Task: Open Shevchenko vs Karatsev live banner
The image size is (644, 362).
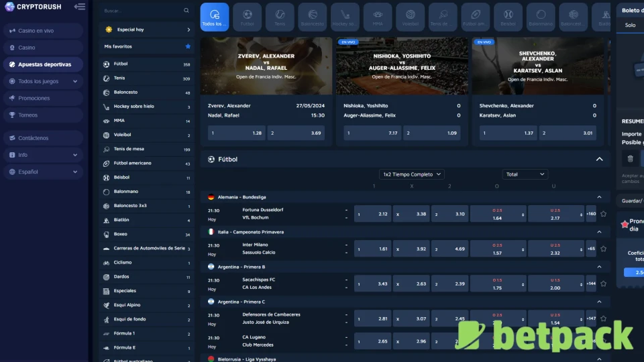Action: click(538, 66)
